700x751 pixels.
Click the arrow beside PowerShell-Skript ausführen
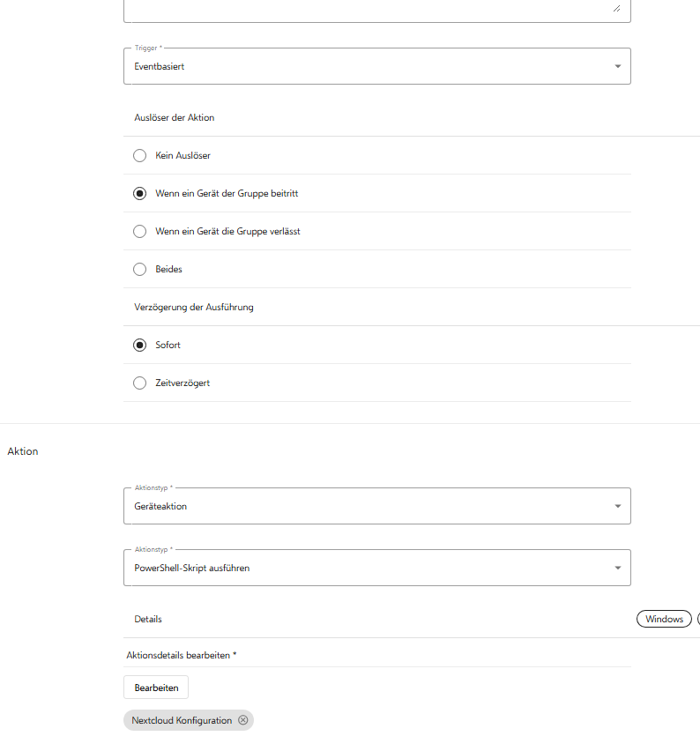617,568
